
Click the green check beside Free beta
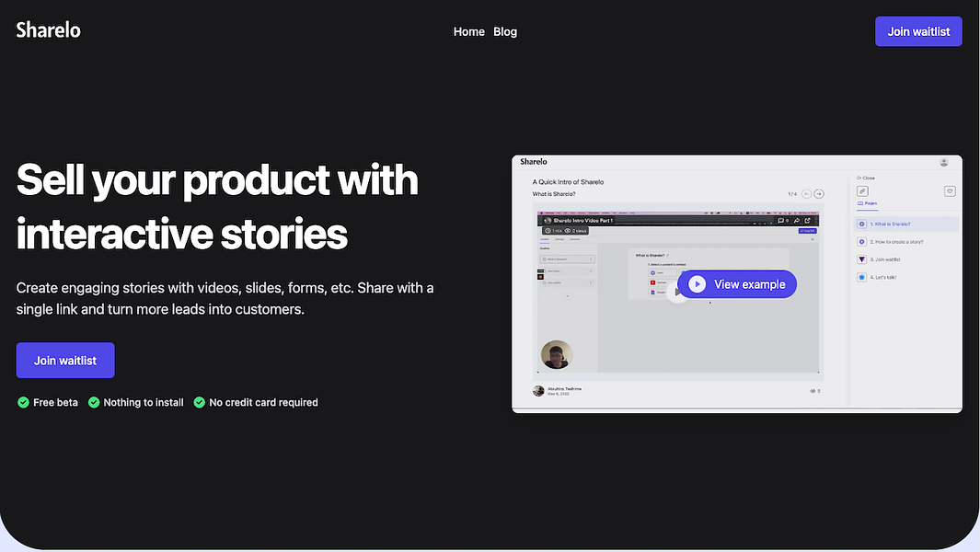click(23, 403)
